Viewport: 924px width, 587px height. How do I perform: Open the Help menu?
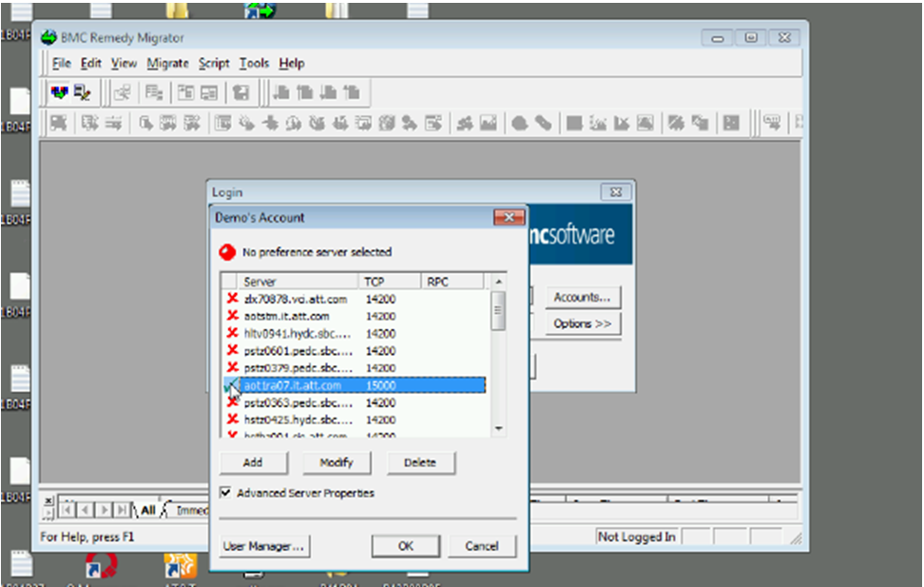[292, 63]
